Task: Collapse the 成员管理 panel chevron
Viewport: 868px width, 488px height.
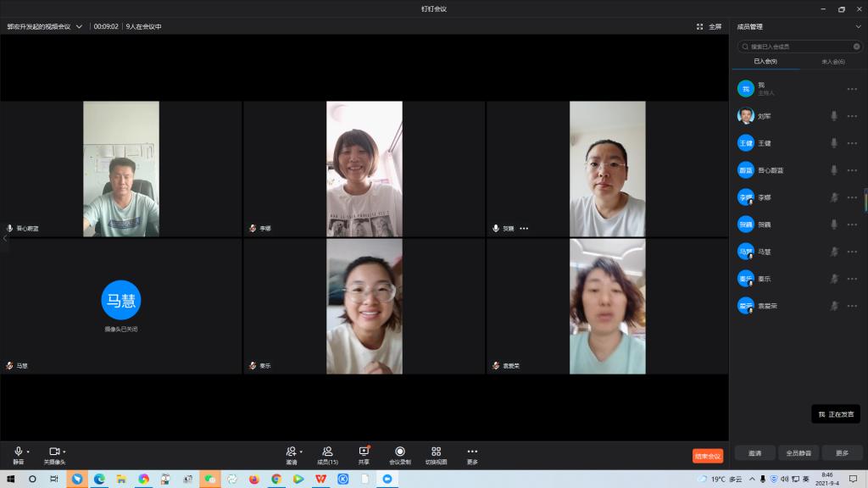Action: point(858,26)
